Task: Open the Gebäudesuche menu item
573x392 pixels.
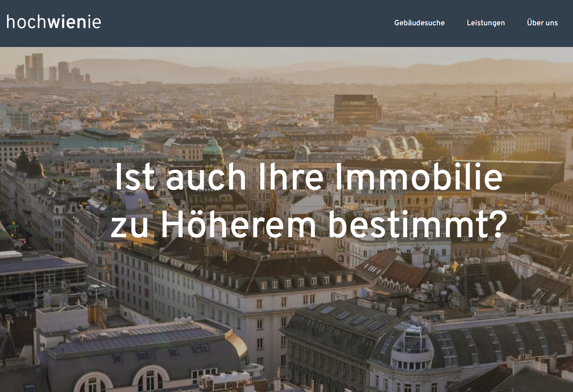Action: (419, 23)
